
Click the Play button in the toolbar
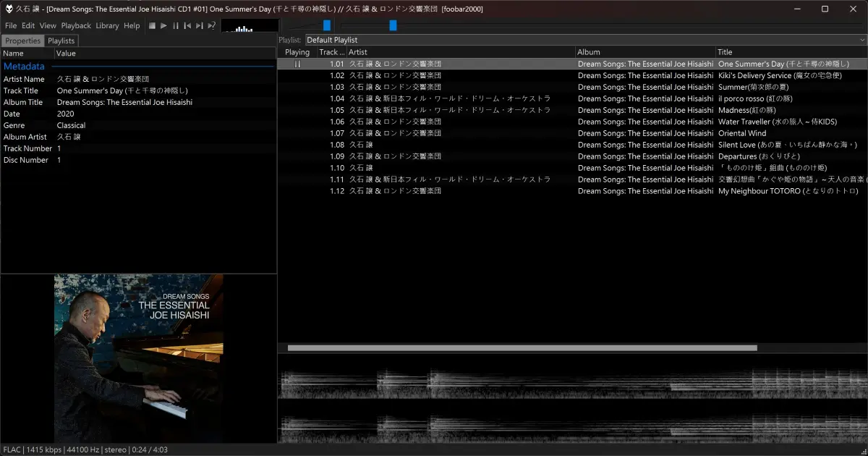coord(164,25)
